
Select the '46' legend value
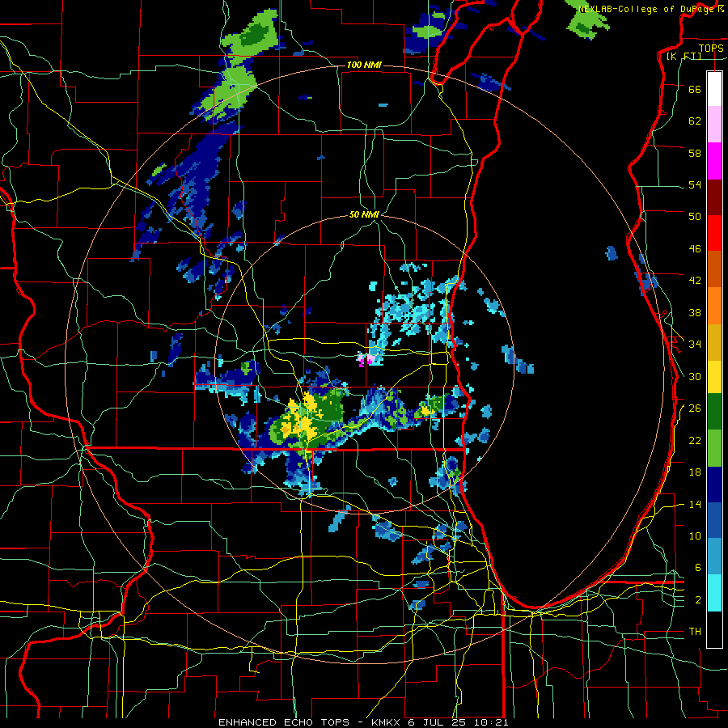point(695,249)
